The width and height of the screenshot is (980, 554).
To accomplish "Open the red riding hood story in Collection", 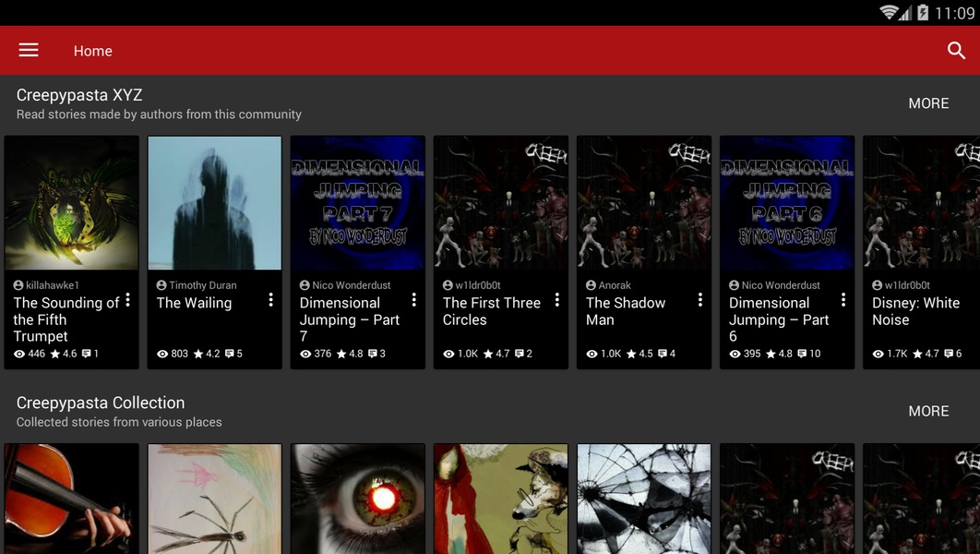I will click(x=501, y=499).
